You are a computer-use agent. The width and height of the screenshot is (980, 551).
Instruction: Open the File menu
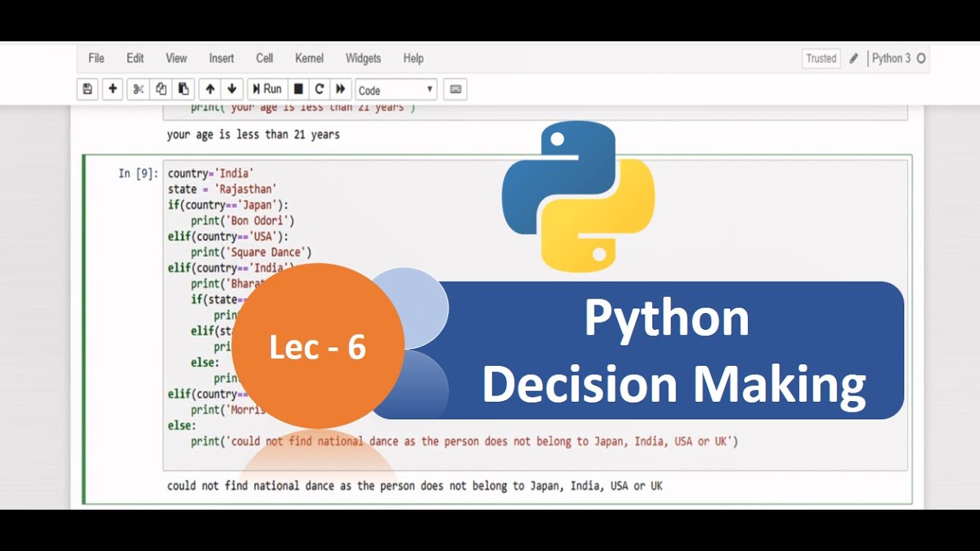click(x=96, y=58)
